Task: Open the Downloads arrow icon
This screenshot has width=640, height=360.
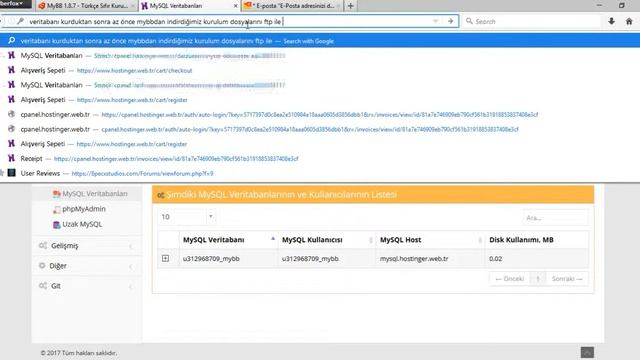Action: pos(611,21)
